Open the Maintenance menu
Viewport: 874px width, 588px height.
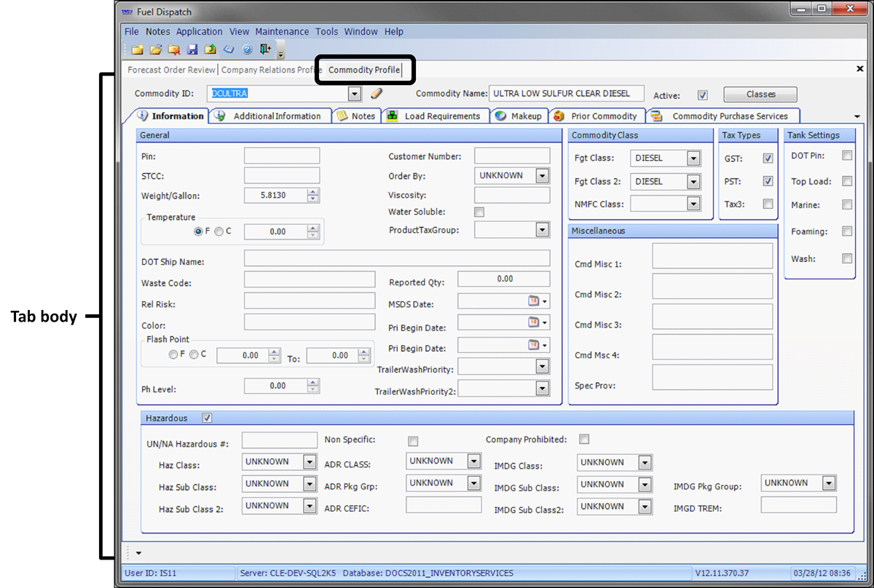(x=282, y=31)
